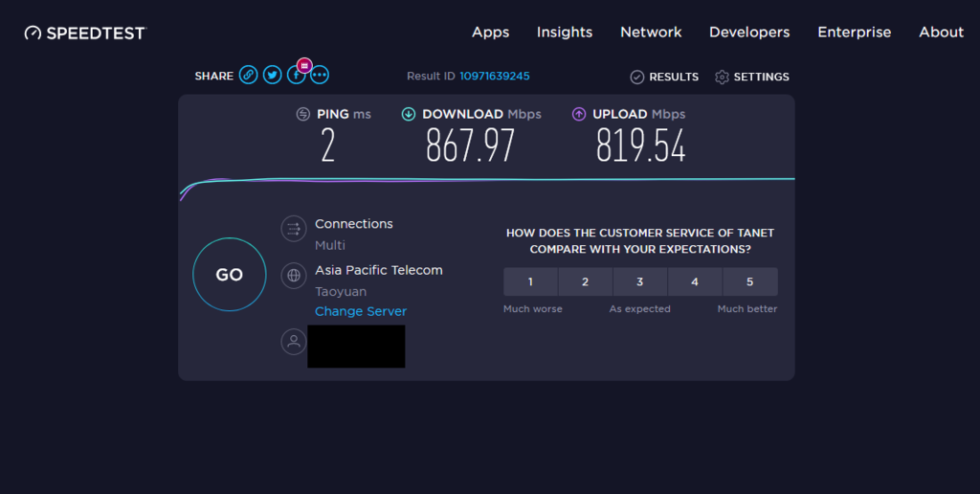Click the user profile icon
This screenshot has height=494, width=980.
pos(294,342)
